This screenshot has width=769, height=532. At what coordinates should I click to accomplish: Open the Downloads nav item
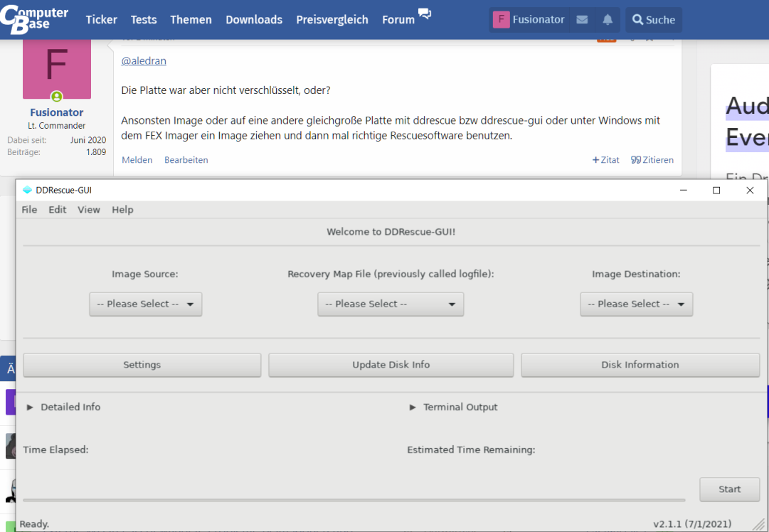254,20
